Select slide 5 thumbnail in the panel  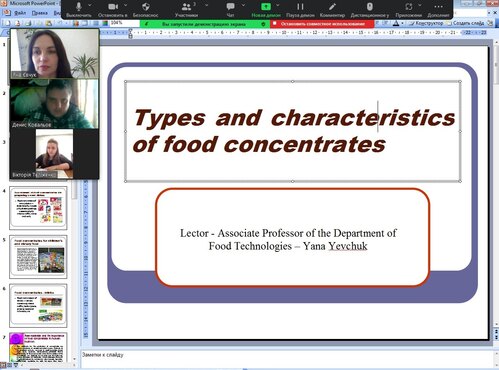click(38, 257)
